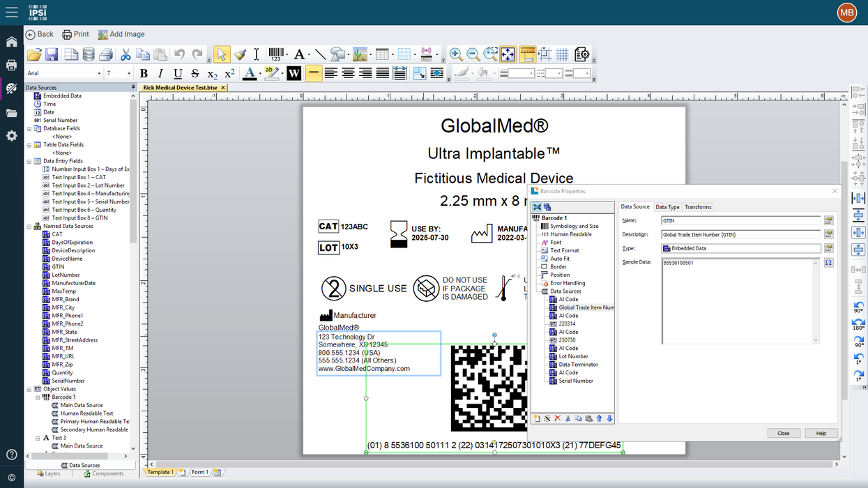Click the Picture tool icon
868x488 pixels.
[360, 54]
